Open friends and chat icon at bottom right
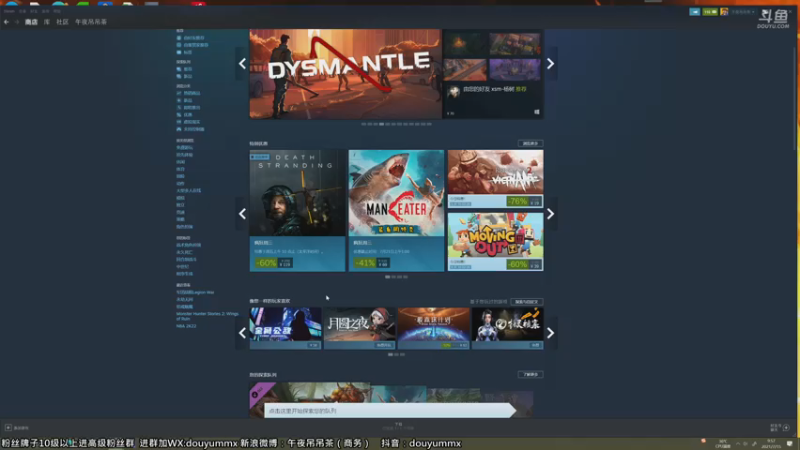 [786, 428]
